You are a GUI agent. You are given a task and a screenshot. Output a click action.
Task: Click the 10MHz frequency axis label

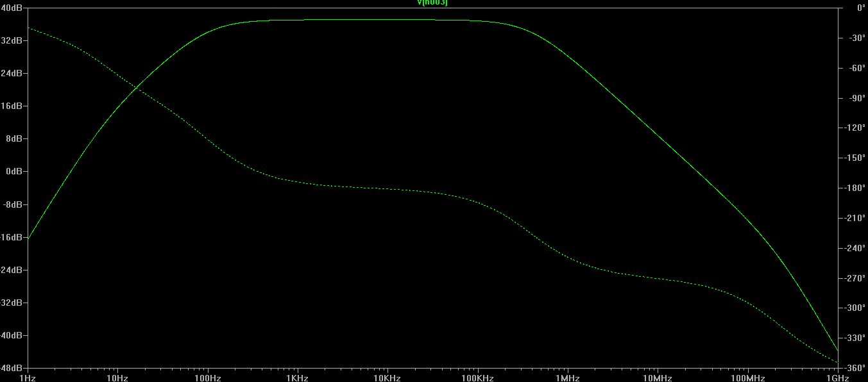[658, 378]
